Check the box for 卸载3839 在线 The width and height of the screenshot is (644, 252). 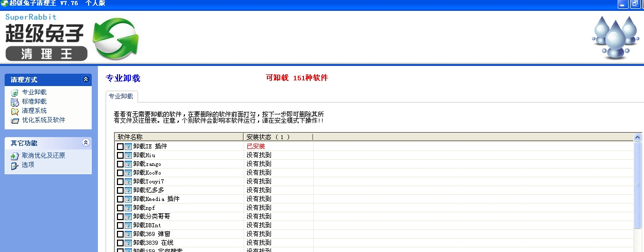[120, 243]
